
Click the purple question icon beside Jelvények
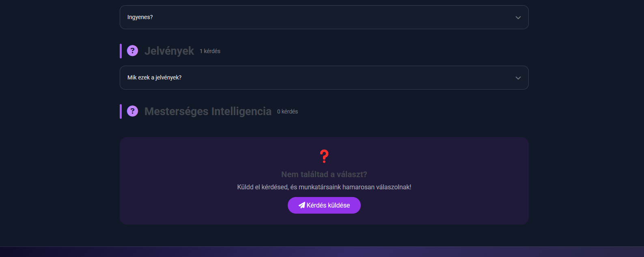point(132,51)
